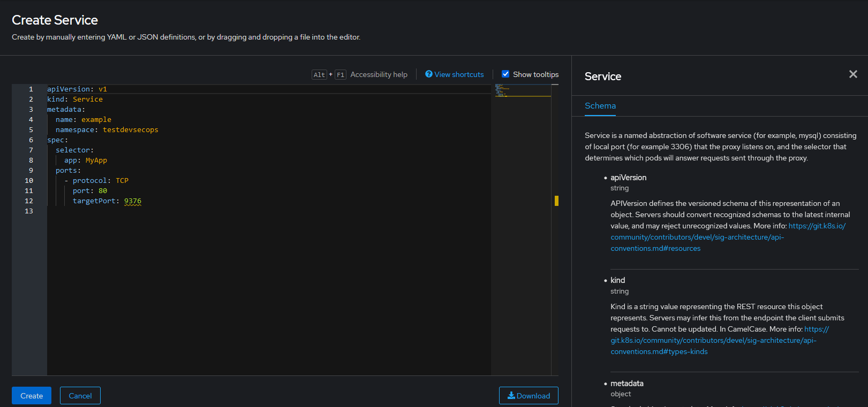
Task: Click the metadata schema property heading
Action: pyautogui.click(x=627, y=383)
